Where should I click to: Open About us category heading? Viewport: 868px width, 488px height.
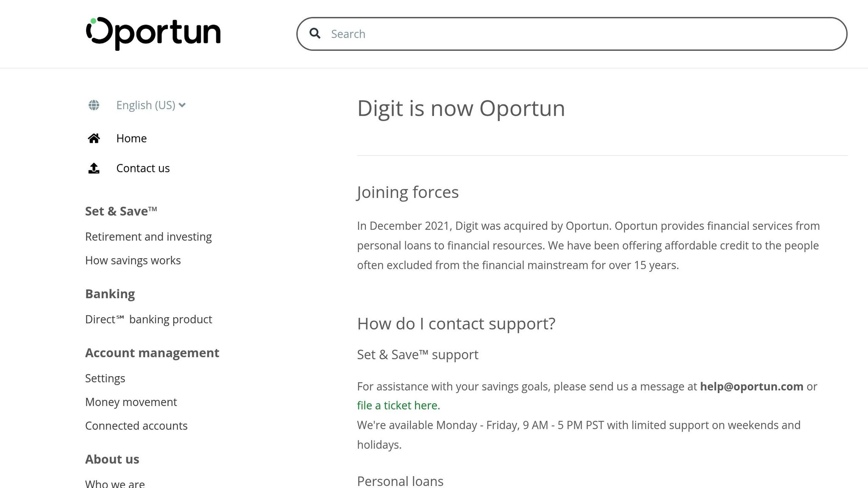tap(112, 459)
